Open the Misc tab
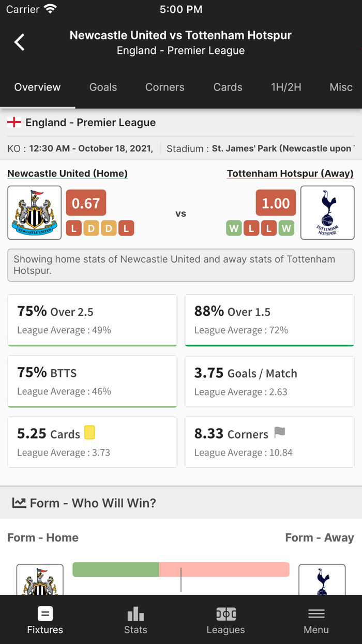 tap(341, 87)
